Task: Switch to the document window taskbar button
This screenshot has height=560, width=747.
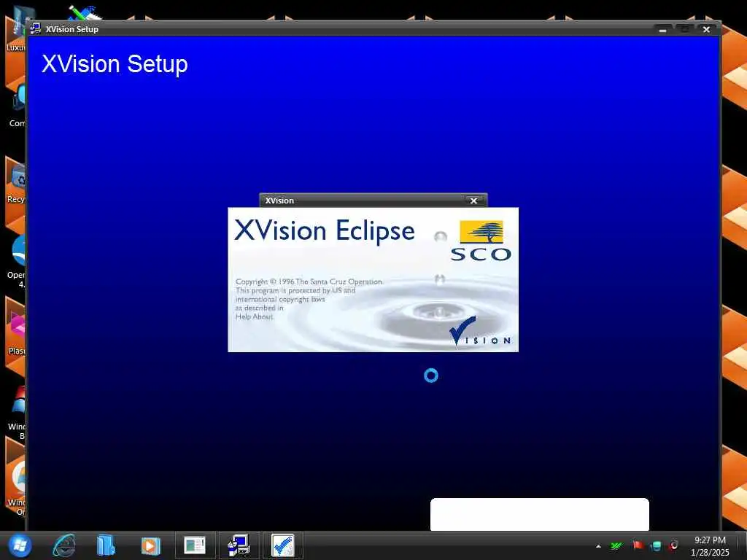Action: 195,545
